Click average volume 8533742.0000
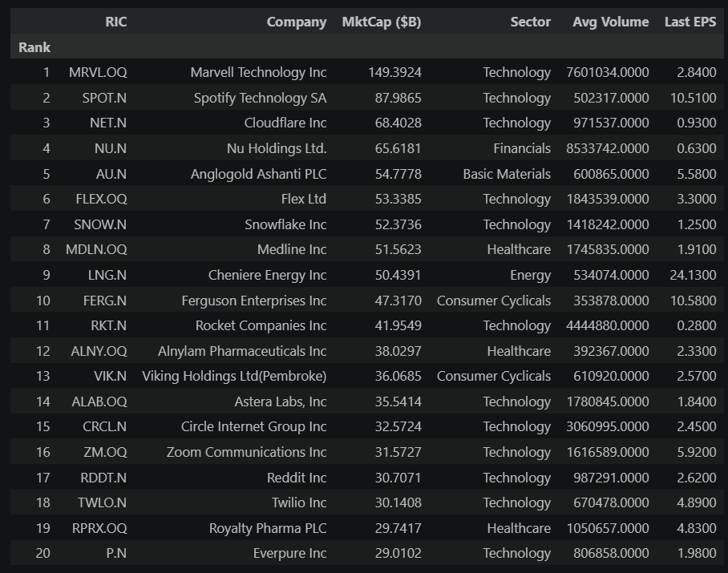This screenshot has width=728, height=573. (607, 148)
